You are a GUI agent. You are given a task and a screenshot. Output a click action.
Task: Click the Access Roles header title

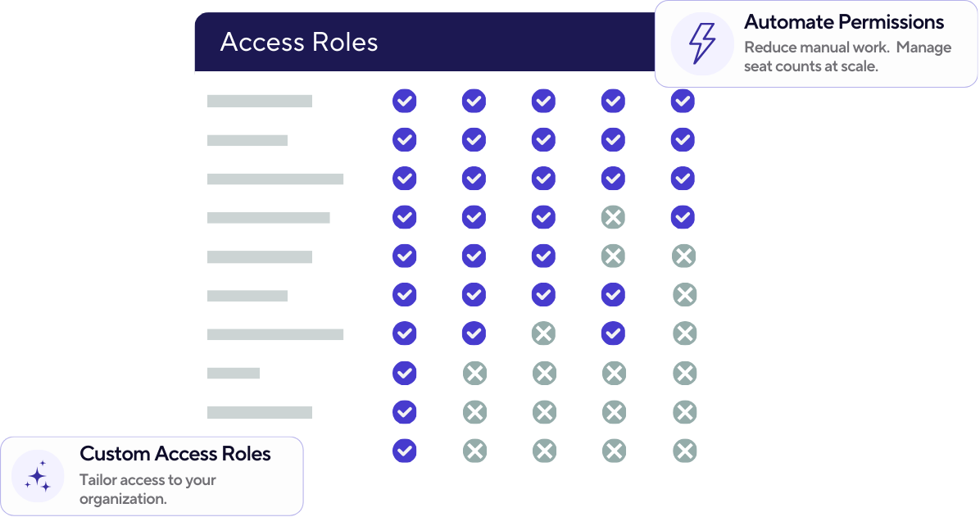pos(299,42)
